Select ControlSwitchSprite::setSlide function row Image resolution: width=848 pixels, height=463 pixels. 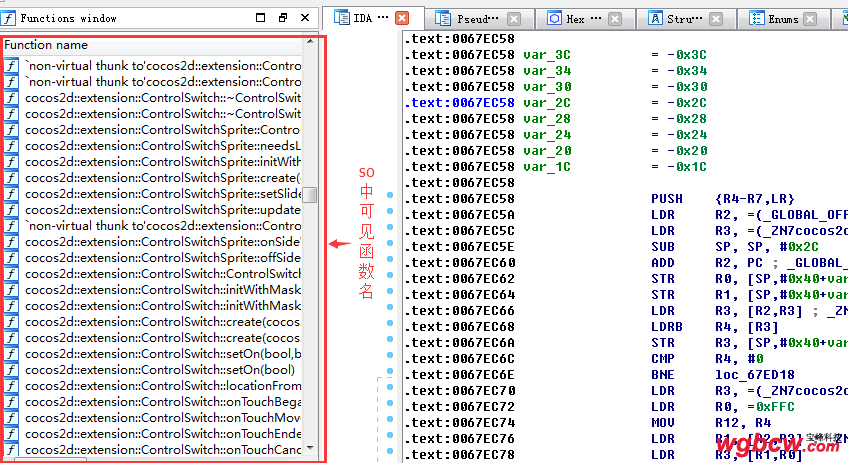pos(152,194)
